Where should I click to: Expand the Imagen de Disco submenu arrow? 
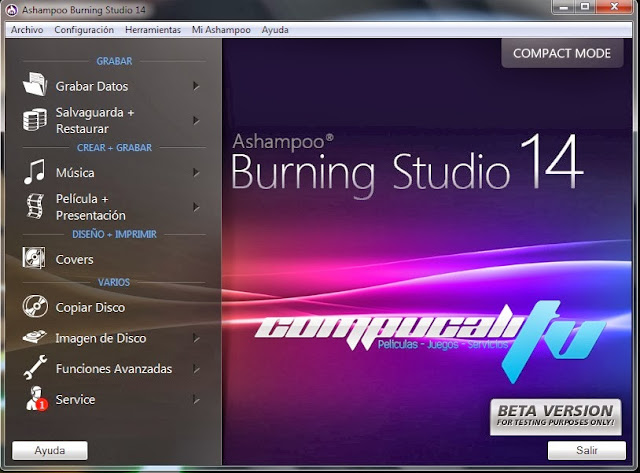click(196, 338)
